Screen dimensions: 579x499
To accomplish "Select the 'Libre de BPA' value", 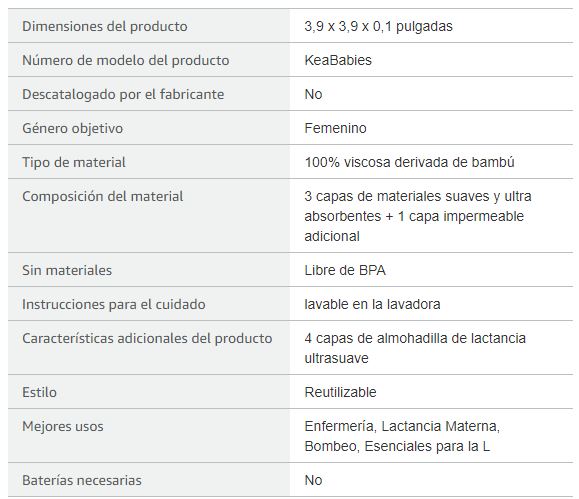I will pos(345,270).
